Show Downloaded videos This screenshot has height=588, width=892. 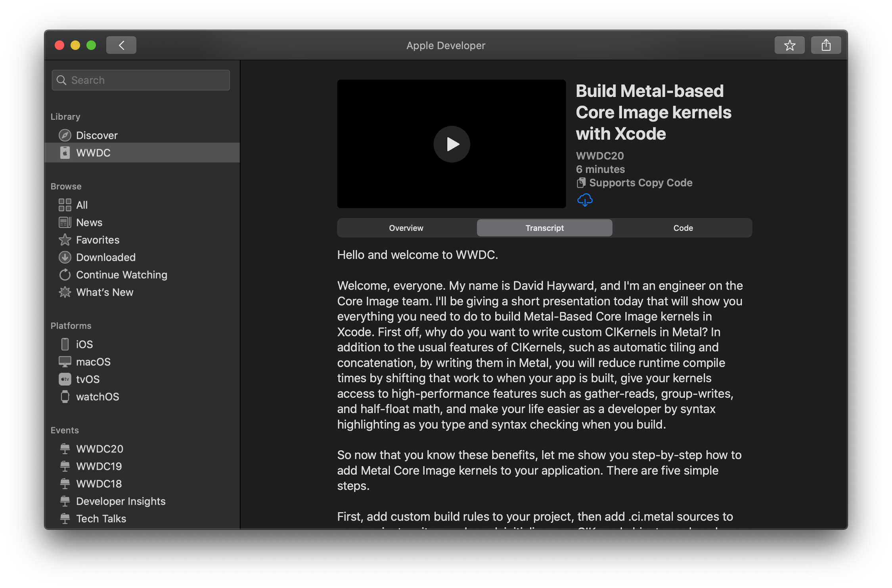coord(105,257)
